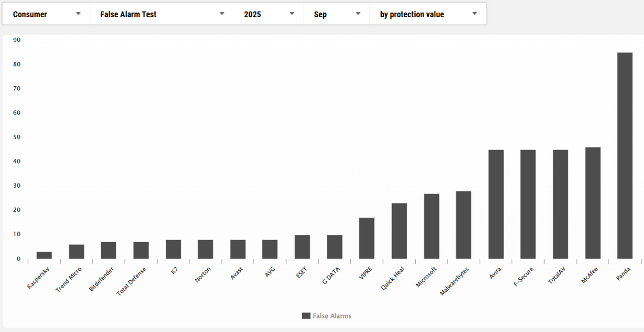Click the K7 axis label

point(174,270)
